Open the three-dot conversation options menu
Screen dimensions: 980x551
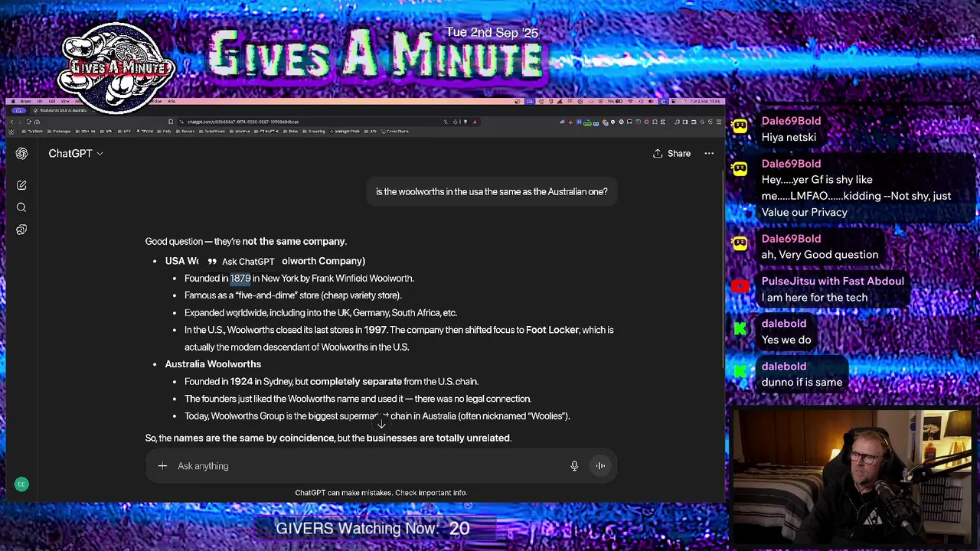click(x=709, y=153)
